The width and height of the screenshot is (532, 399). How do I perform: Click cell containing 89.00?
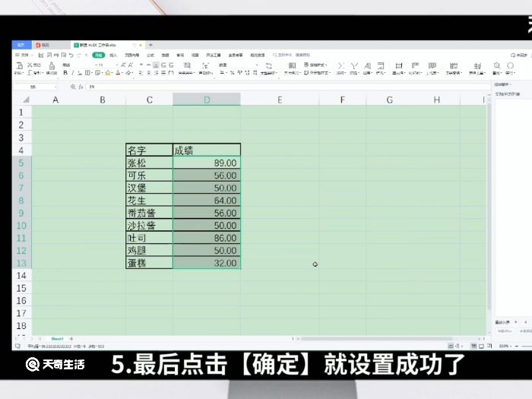(207, 163)
